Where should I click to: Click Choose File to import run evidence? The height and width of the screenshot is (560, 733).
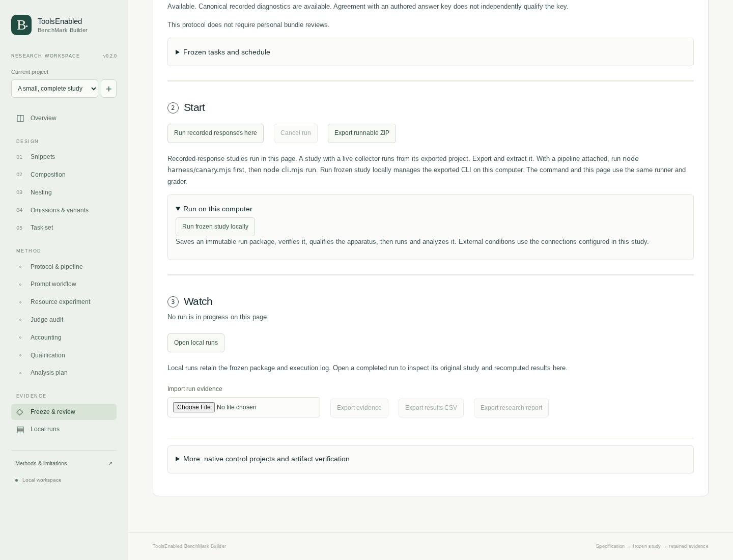tap(193, 407)
